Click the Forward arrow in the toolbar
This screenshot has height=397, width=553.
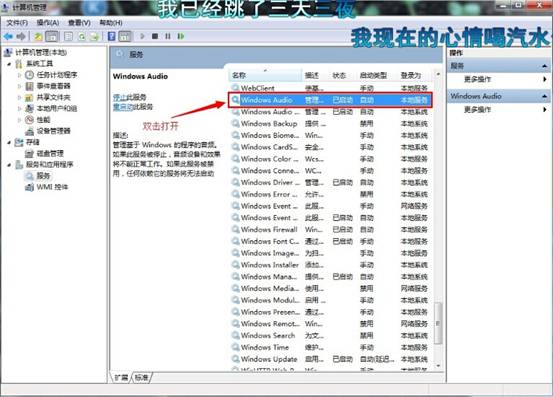coord(21,36)
